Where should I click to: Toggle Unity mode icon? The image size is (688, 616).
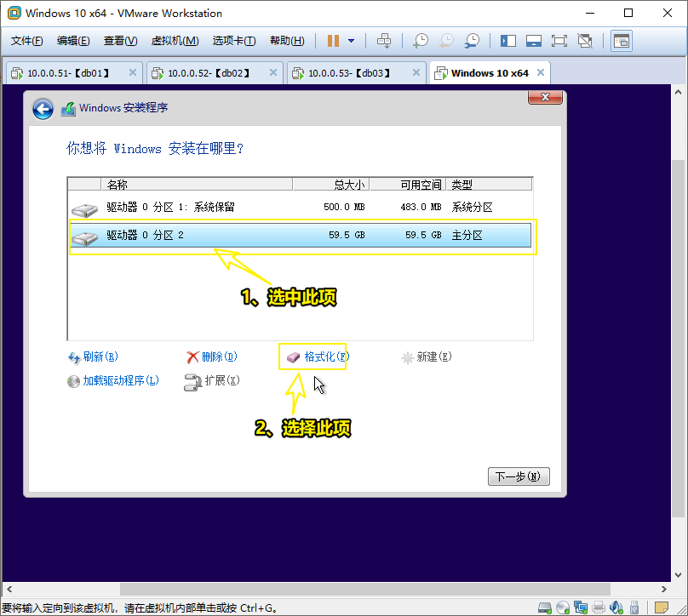[x=585, y=41]
